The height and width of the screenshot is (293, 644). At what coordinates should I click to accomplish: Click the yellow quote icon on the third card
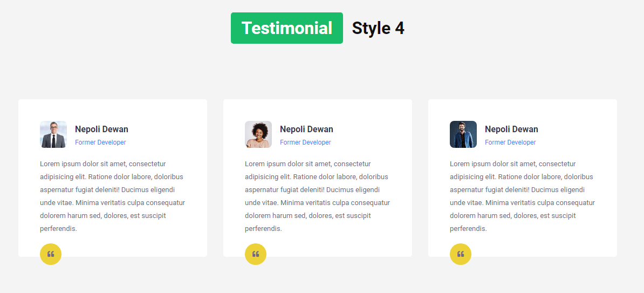[461, 254]
